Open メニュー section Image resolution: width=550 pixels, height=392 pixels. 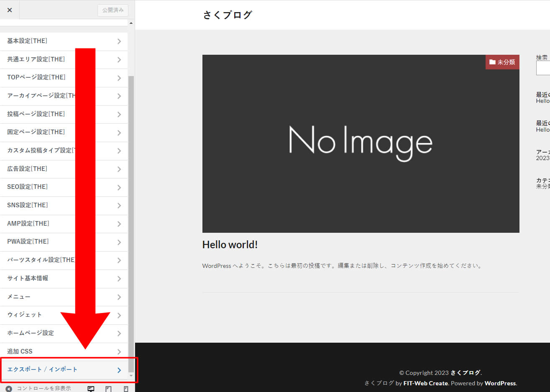[64, 297]
